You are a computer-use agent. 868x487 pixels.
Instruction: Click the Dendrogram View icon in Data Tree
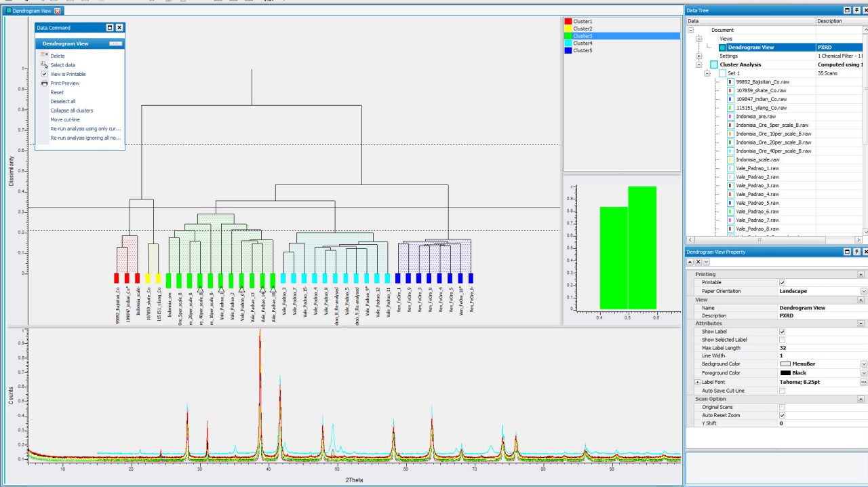click(723, 47)
